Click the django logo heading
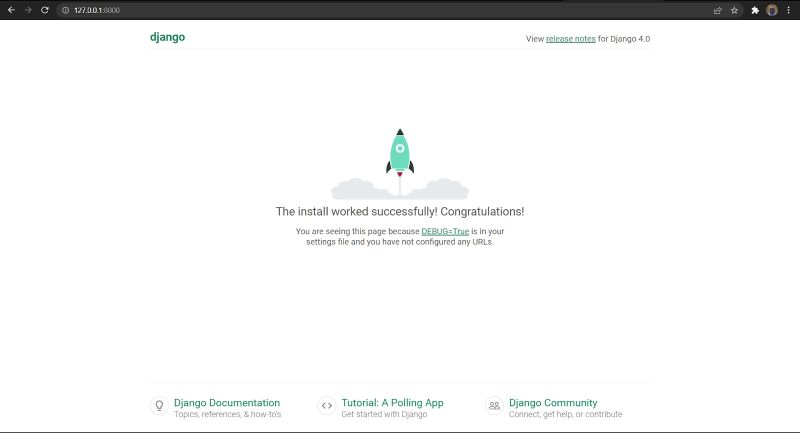Screen dimensions: 800x433 tap(167, 37)
